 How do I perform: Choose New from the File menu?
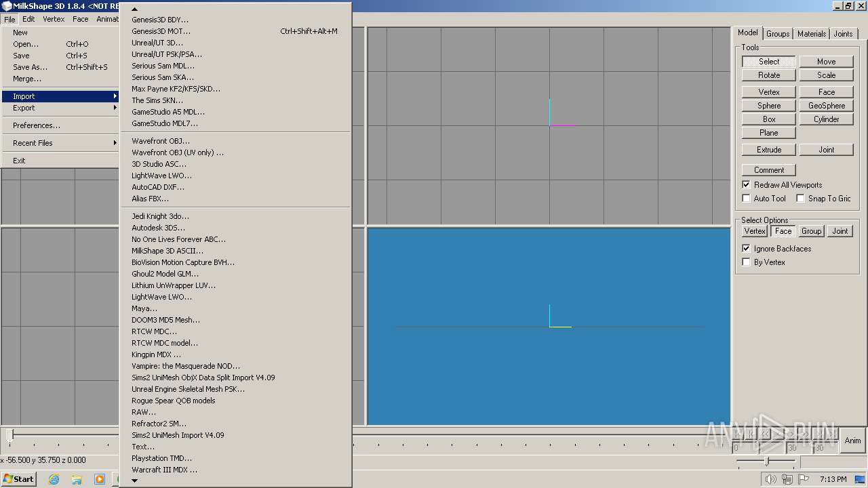tap(60, 33)
